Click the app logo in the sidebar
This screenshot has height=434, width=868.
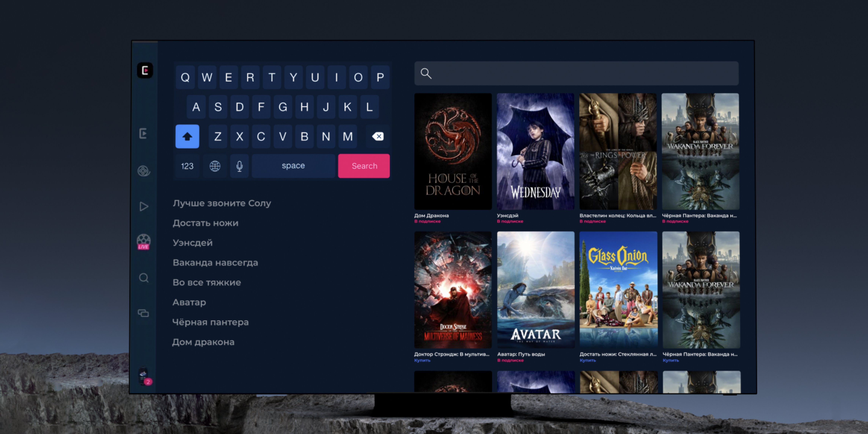coord(145,70)
